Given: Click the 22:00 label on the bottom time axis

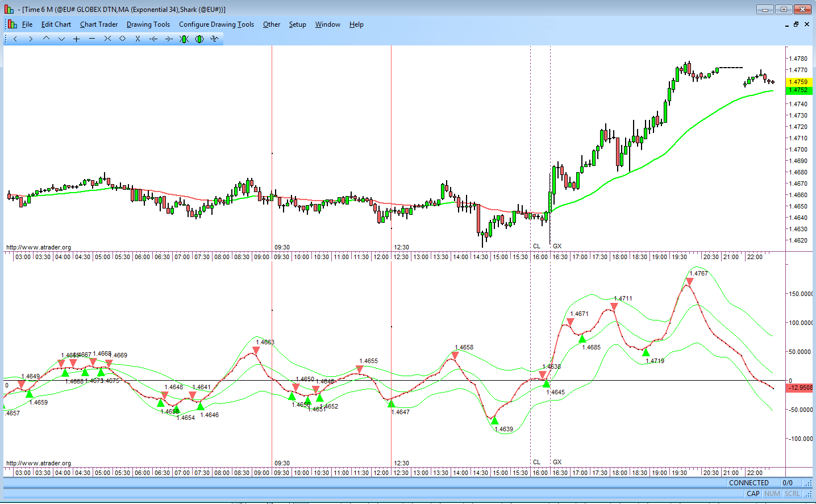Looking at the screenshot, I should point(755,473).
